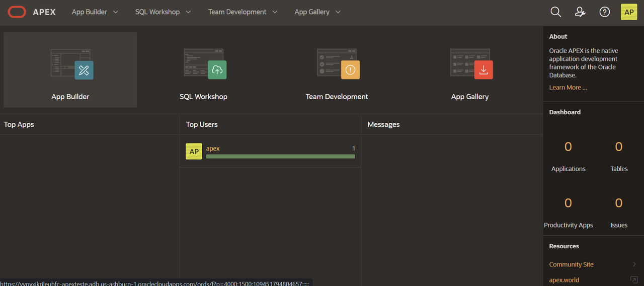Click the chevron beside Community Site
644x286 pixels.
pos(634,264)
